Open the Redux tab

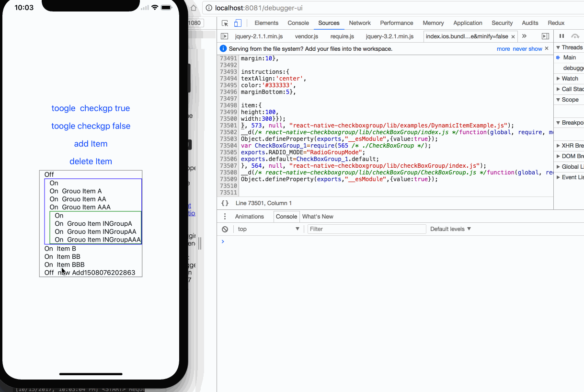[556, 23]
